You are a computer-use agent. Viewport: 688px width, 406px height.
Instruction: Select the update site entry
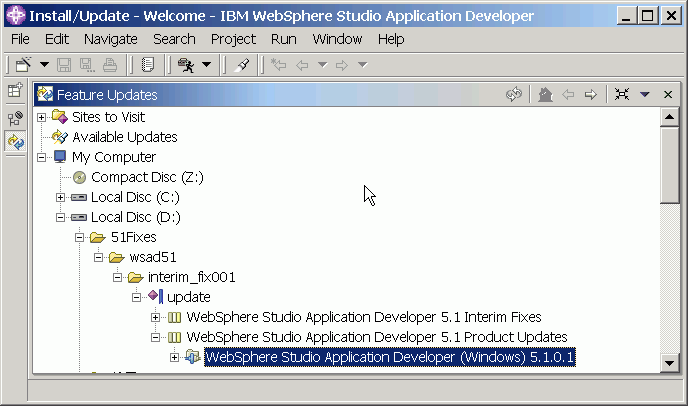pyautogui.click(x=189, y=298)
